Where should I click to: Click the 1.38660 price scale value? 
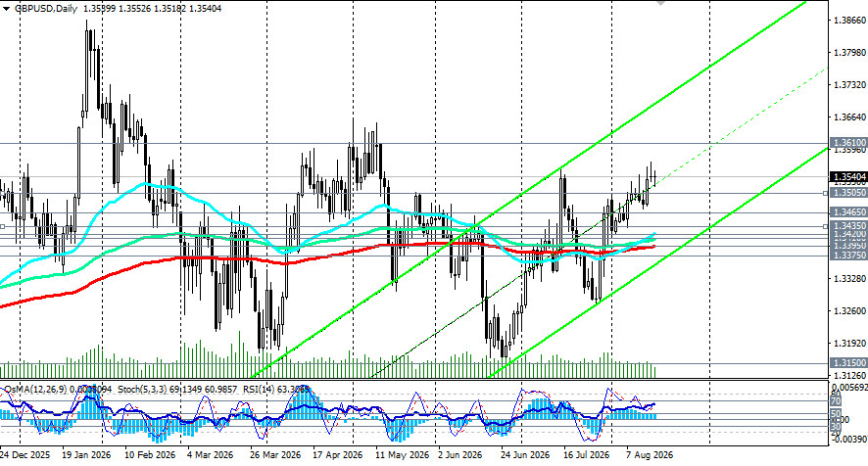[849, 21]
